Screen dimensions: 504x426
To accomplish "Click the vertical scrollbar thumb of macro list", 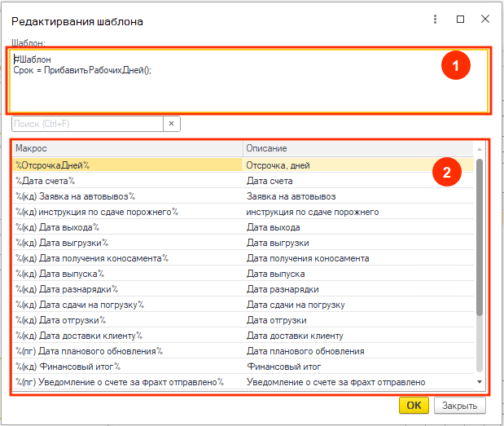I will coord(480,237).
